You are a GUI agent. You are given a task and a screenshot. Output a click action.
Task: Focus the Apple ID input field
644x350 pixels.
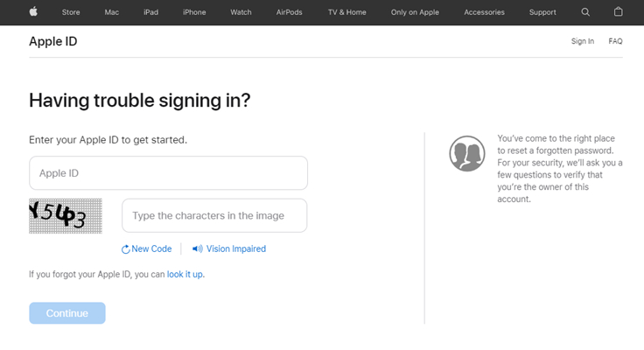[168, 173]
